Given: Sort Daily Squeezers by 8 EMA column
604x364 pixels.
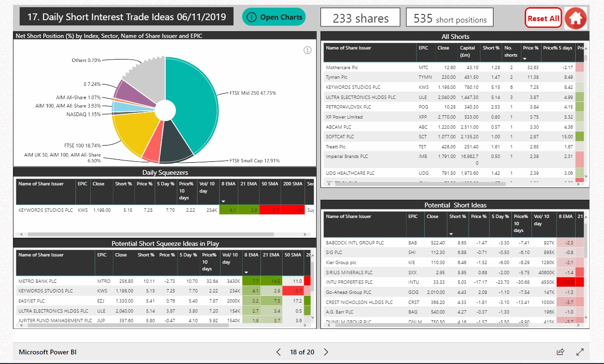Looking at the screenshot, I should click(x=228, y=184).
